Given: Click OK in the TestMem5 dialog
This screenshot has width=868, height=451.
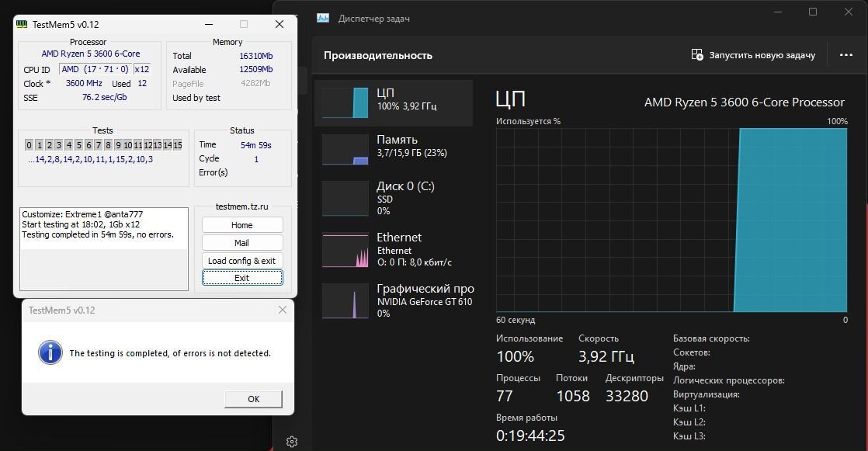Looking at the screenshot, I should [254, 399].
